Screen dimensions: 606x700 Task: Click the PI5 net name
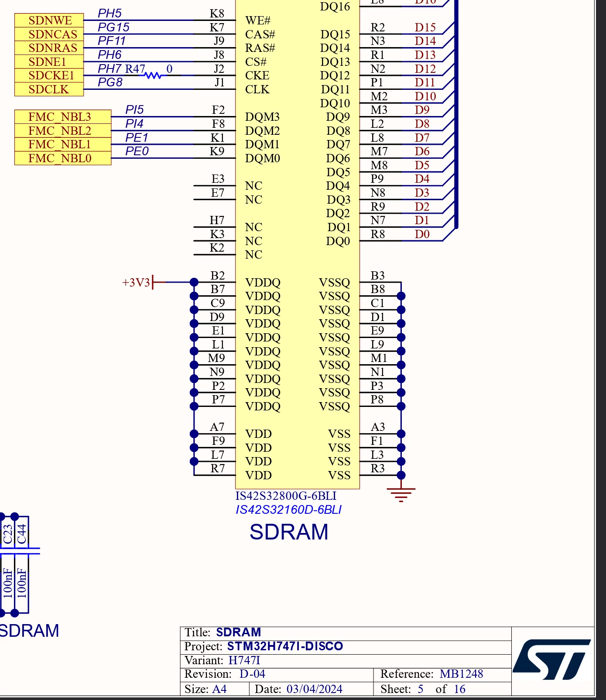click(134, 110)
